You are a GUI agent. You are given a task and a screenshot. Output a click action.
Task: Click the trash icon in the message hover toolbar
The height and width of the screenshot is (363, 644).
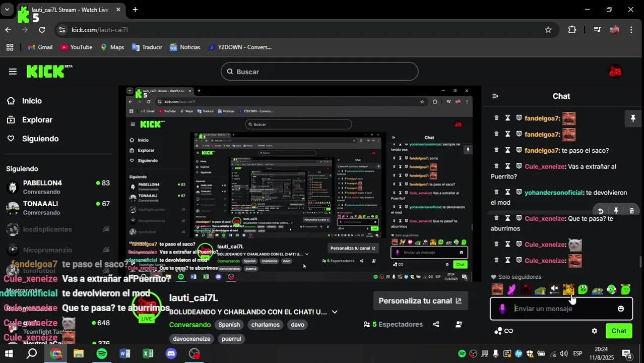(631, 211)
